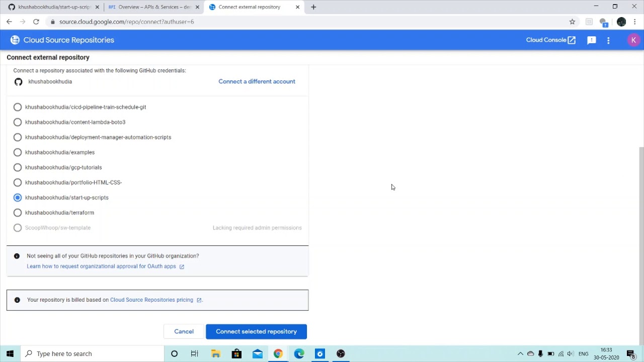
Task: Open the Chrome three-dot menu
Action: click(x=635, y=22)
